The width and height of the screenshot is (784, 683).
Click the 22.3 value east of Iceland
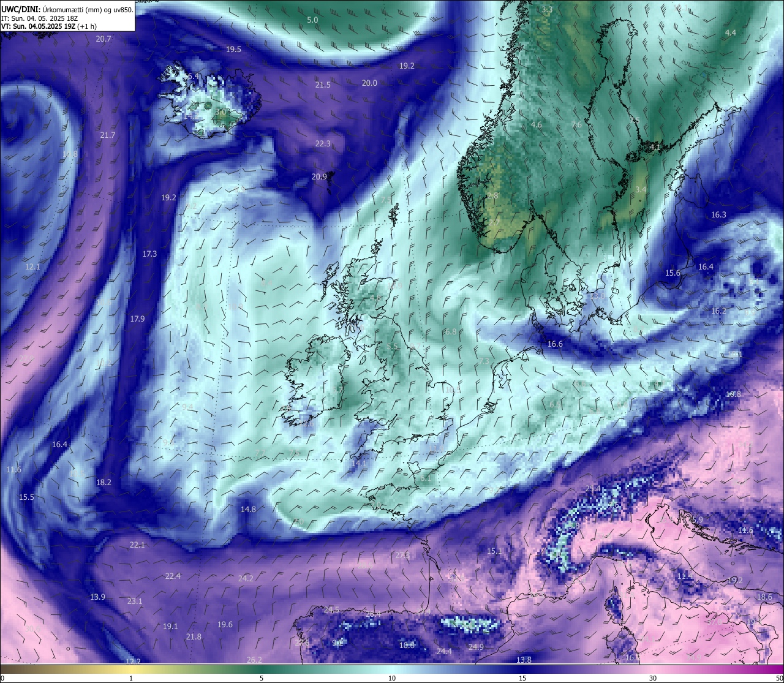(x=323, y=143)
